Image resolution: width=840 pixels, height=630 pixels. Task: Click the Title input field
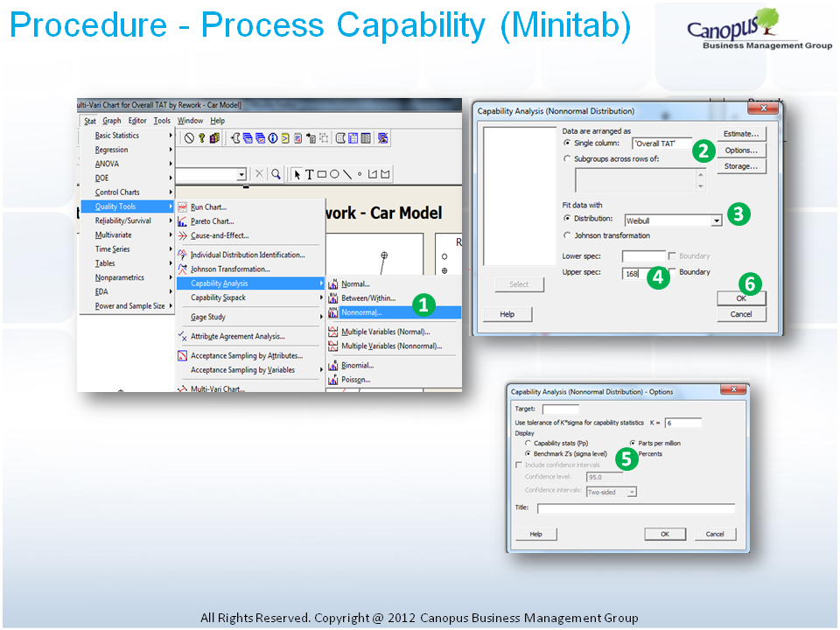[x=636, y=508]
